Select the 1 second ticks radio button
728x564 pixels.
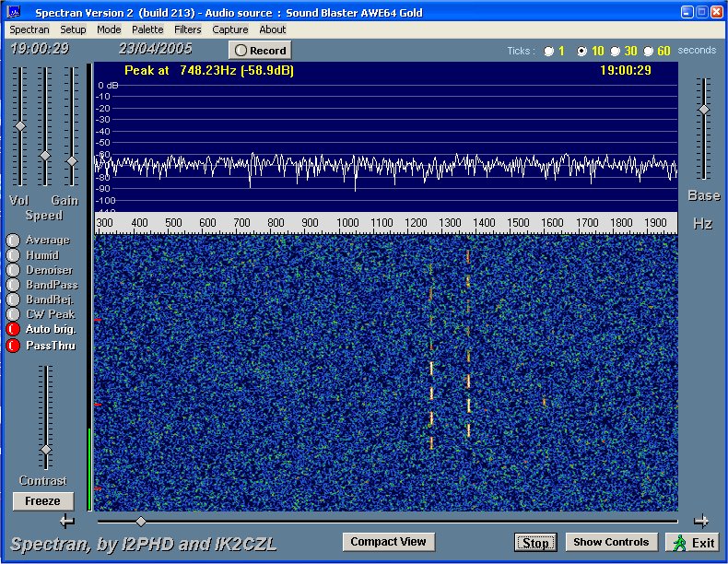tap(549, 51)
